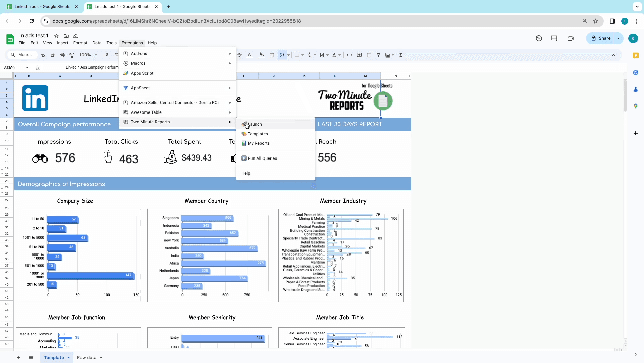Screen dimensions: 644x363
Task: Select the Template tab
Action: click(x=54, y=357)
